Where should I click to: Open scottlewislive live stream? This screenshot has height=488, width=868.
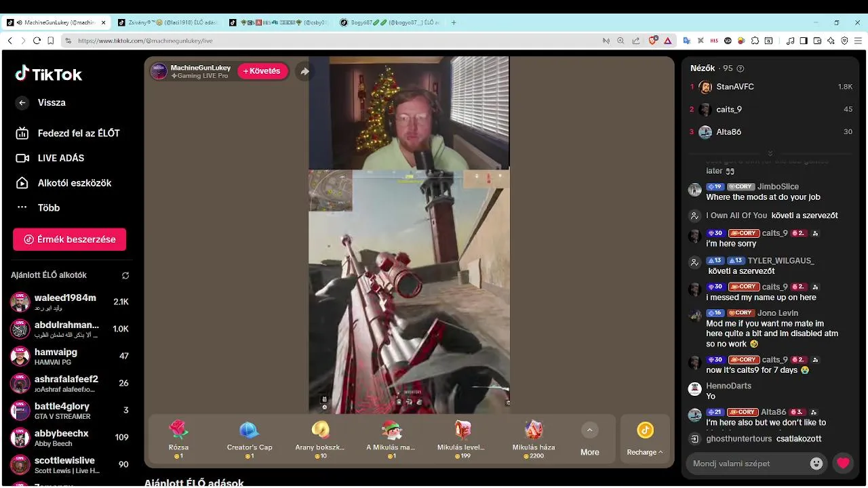point(70,464)
